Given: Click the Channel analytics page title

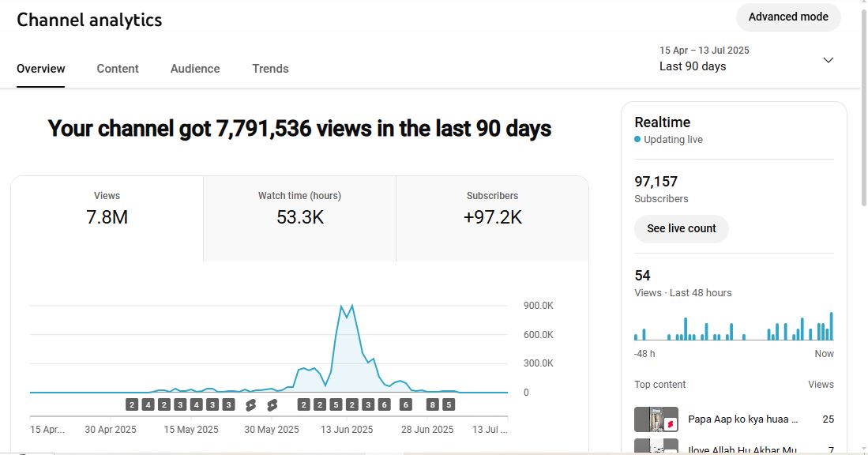Looking at the screenshot, I should click(x=89, y=20).
